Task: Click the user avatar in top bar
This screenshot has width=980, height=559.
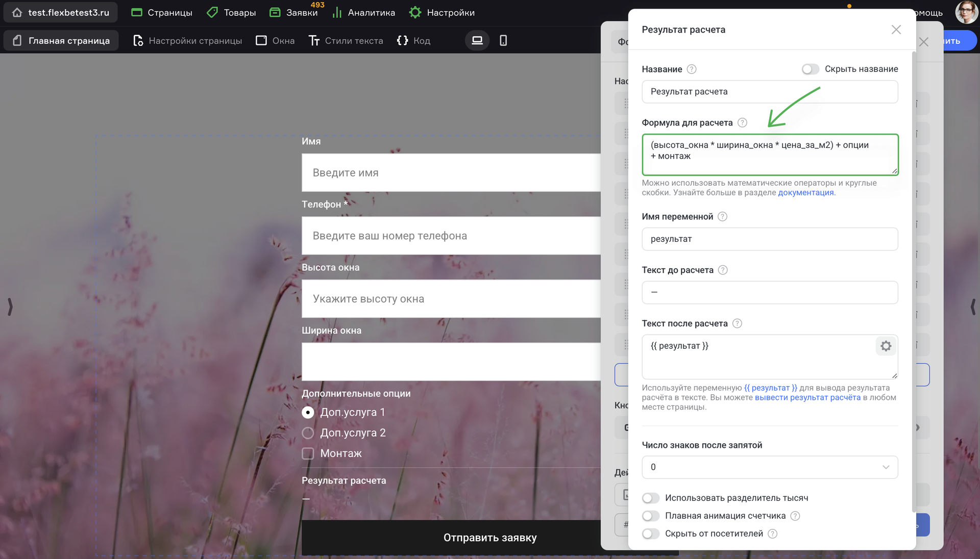Action: 966,12
